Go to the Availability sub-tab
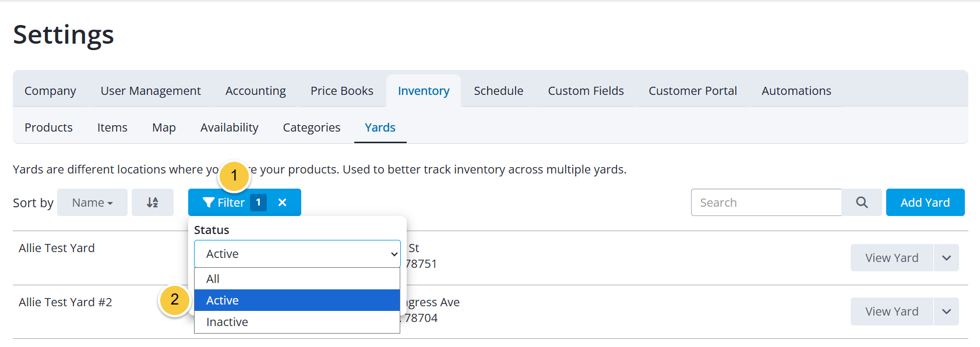This screenshot has height=347, width=980. (230, 128)
